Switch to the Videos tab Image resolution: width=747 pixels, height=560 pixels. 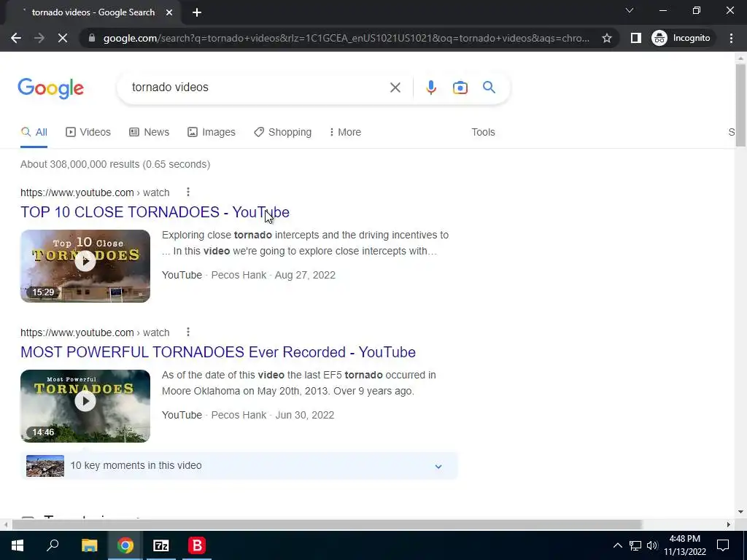pyautogui.click(x=88, y=133)
